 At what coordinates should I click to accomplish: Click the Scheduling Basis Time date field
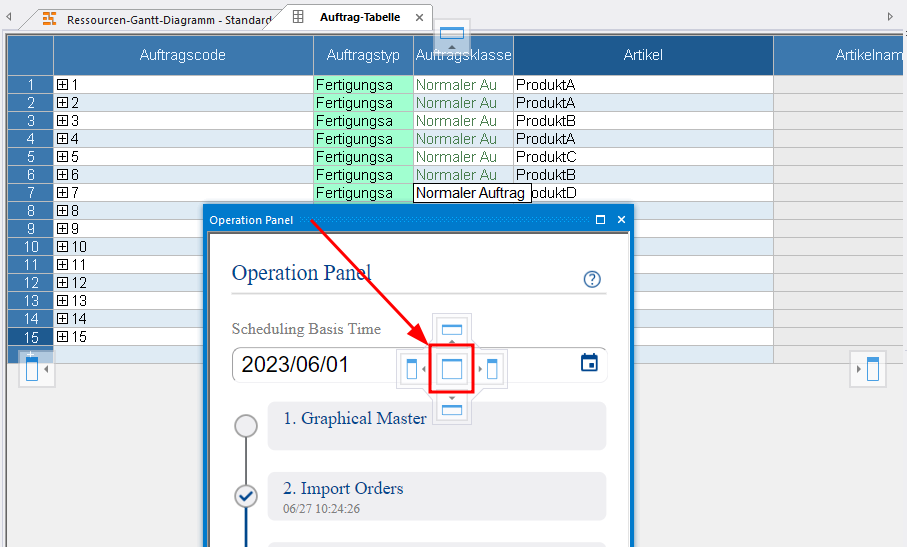tap(310, 364)
